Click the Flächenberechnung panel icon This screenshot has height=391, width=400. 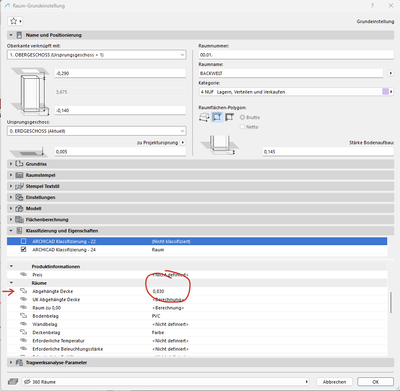19,219
